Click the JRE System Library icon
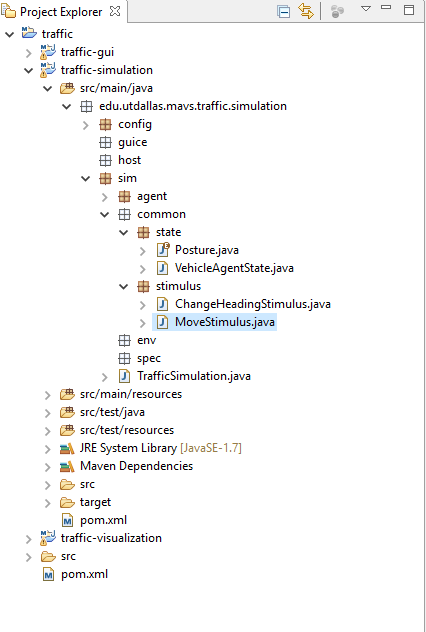426x632 pixels. pos(67,448)
